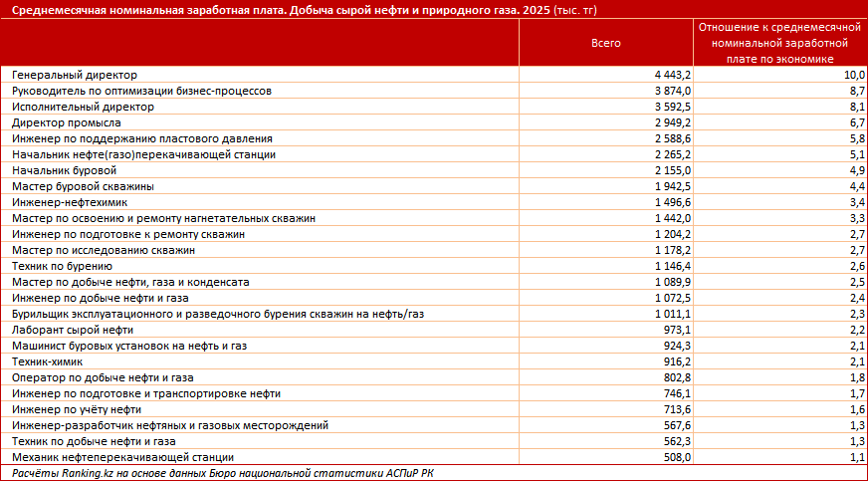The height and width of the screenshot is (481, 868).
Task: Click the value 1 089,9
Action: (x=673, y=282)
